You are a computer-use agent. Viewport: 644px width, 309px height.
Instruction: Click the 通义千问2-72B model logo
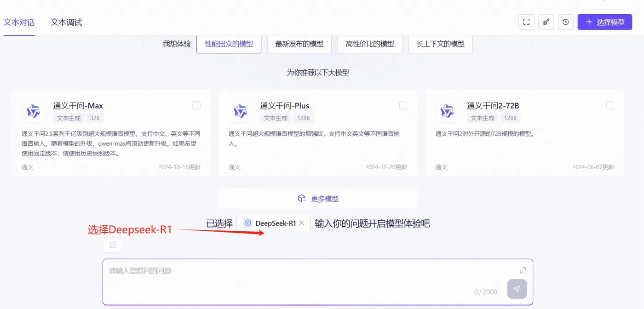[x=447, y=111]
